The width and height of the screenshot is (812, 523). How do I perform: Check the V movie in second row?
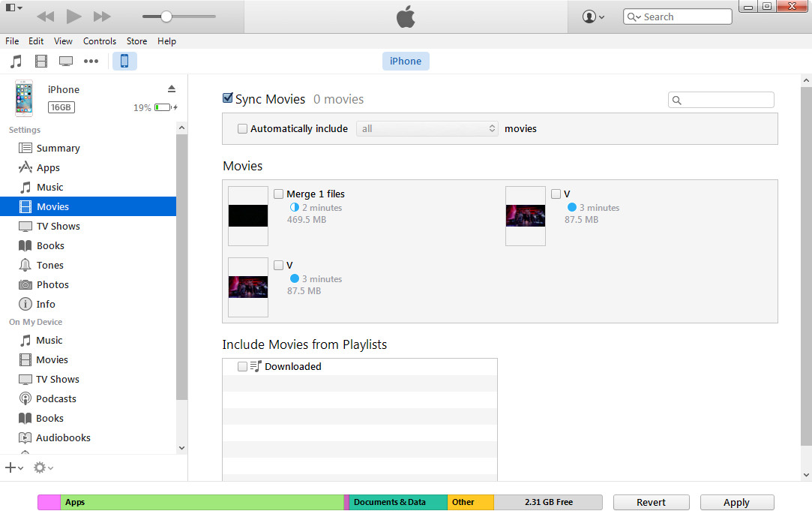(x=279, y=266)
